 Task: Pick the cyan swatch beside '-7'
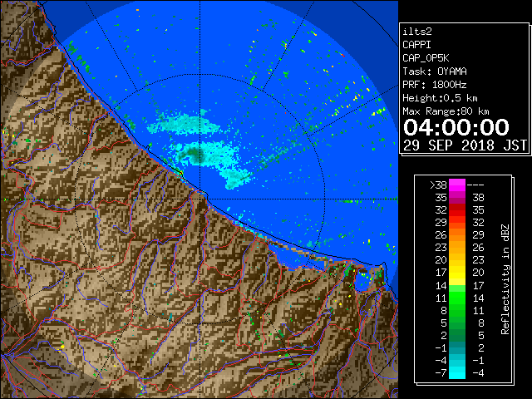point(457,372)
